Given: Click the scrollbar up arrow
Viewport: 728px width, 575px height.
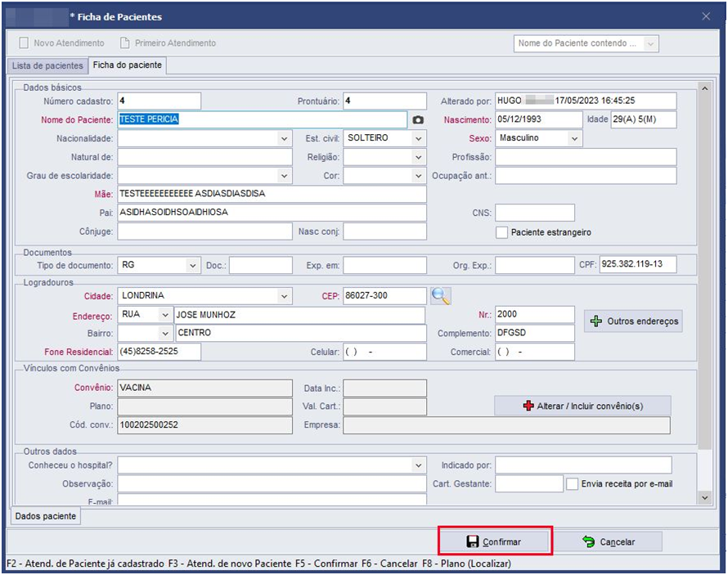Looking at the screenshot, I should 705,88.
